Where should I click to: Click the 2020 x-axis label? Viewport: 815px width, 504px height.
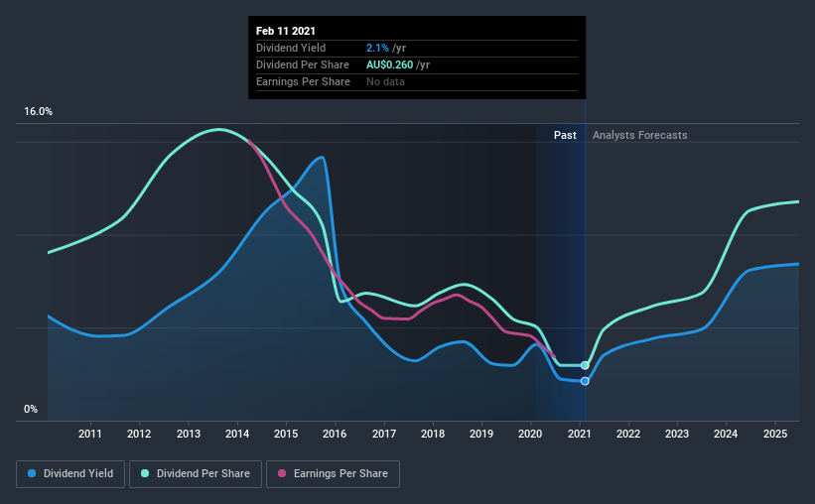[530, 434]
